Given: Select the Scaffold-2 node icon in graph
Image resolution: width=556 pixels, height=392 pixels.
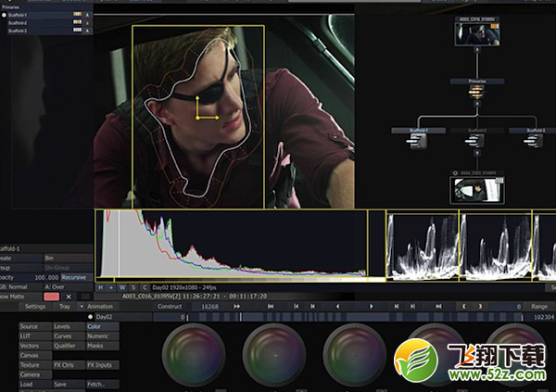Looking at the screenshot, I should tap(474, 141).
